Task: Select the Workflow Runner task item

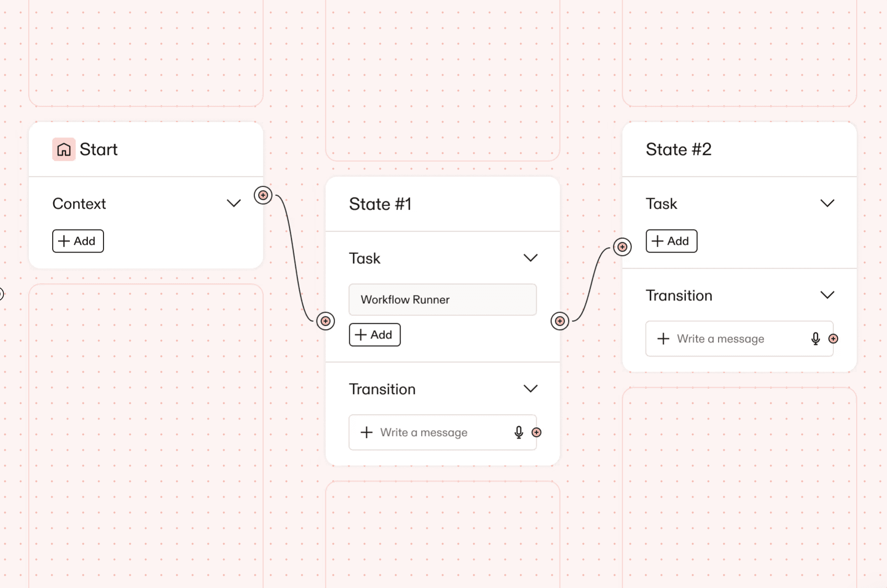Action: click(443, 299)
